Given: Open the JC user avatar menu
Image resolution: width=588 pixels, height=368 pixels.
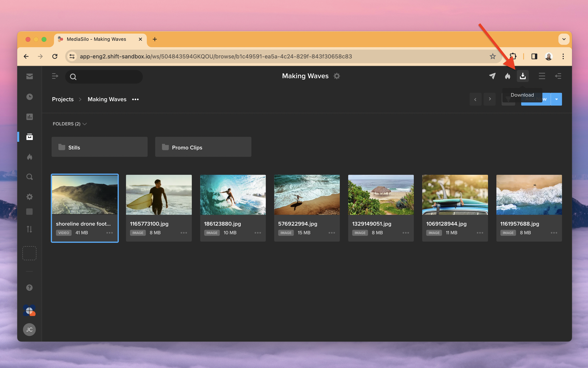Looking at the screenshot, I should pyautogui.click(x=29, y=330).
